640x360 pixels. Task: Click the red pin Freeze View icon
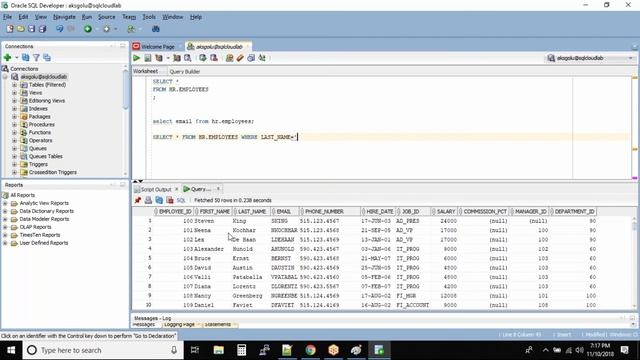[x=138, y=200]
